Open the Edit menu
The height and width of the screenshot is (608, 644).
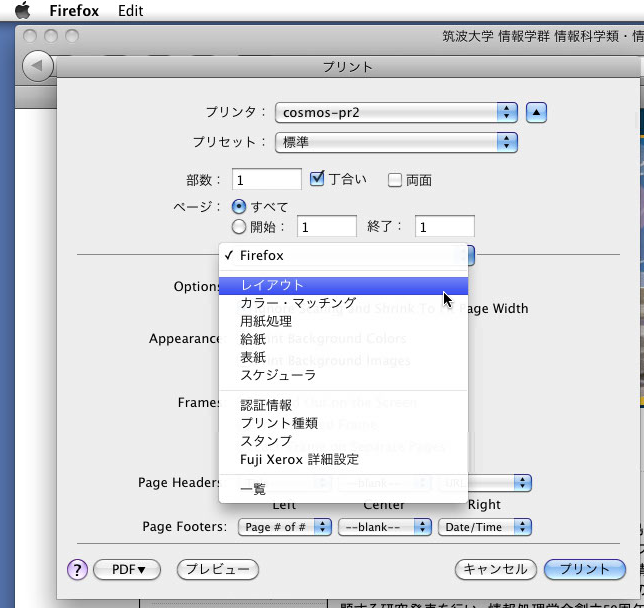(131, 11)
